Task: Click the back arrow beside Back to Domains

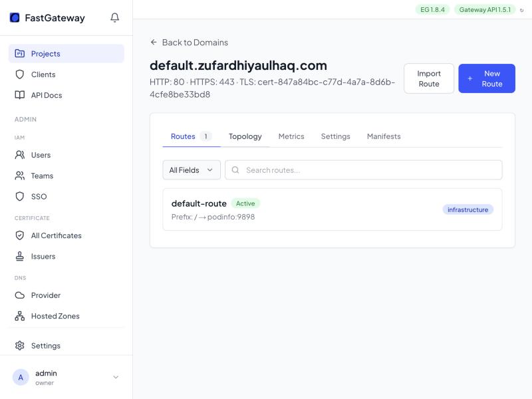Action: click(x=154, y=42)
